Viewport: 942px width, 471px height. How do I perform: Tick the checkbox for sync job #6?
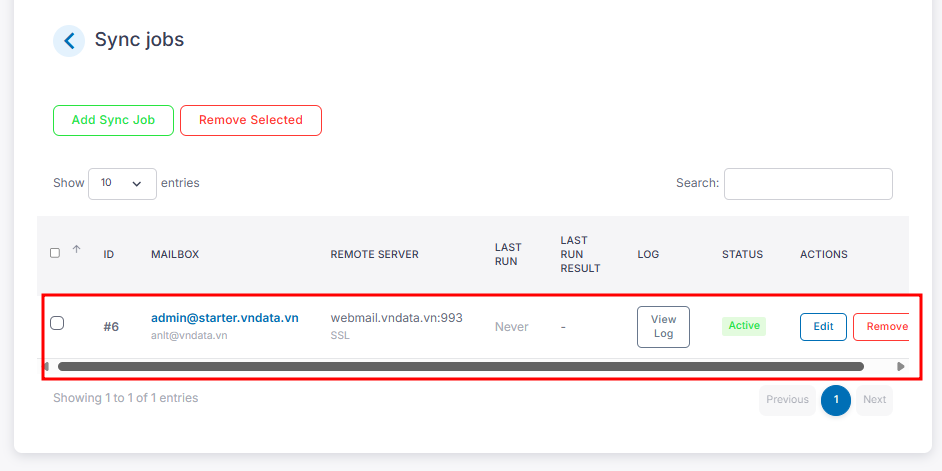click(57, 323)
